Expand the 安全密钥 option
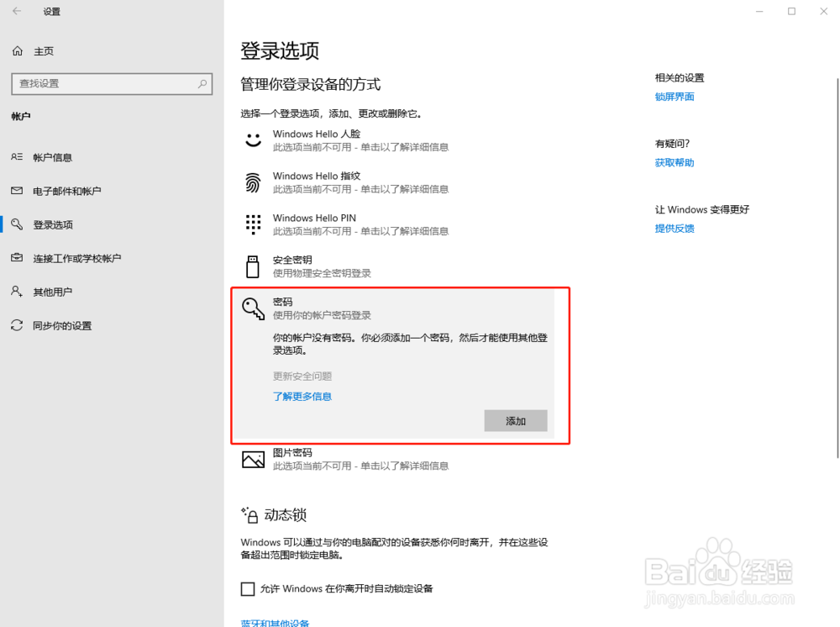 point(396,266)
